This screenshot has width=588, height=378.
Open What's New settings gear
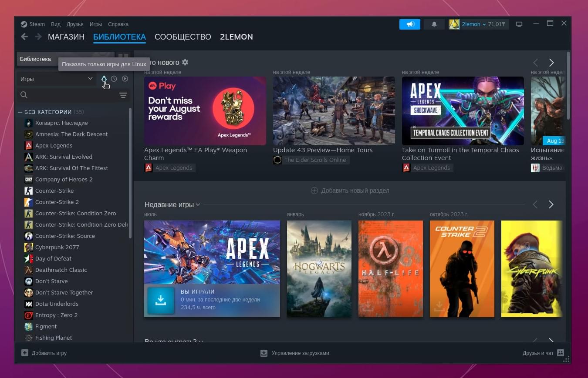(x=185, y=63)
